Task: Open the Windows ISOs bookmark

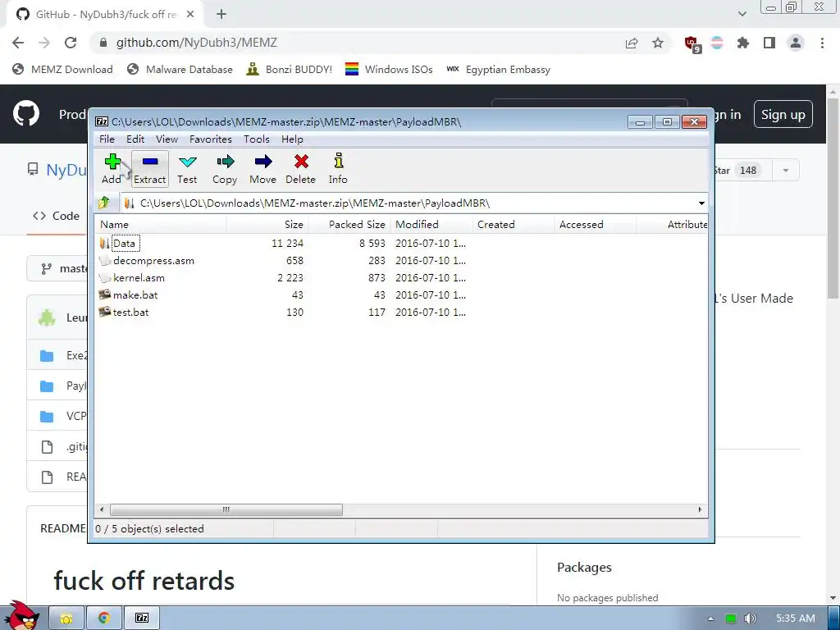Action: [389, 69]
